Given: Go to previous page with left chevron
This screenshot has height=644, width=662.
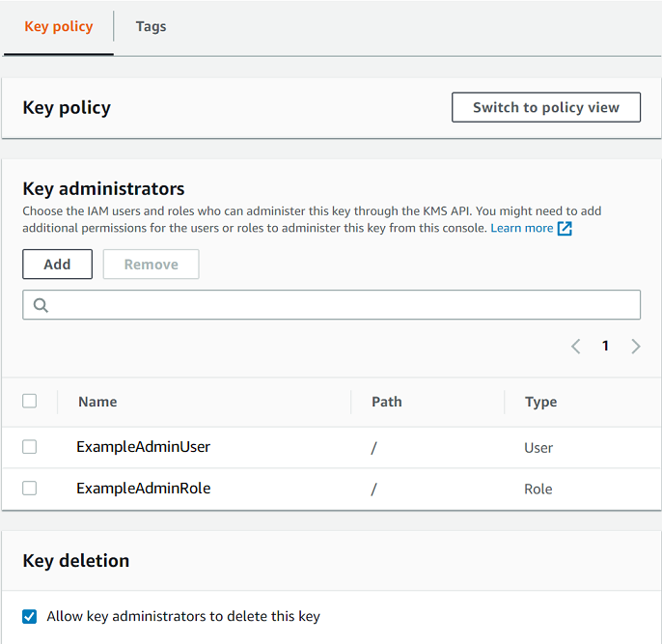Looking at the screenshot, I should 575,347.
